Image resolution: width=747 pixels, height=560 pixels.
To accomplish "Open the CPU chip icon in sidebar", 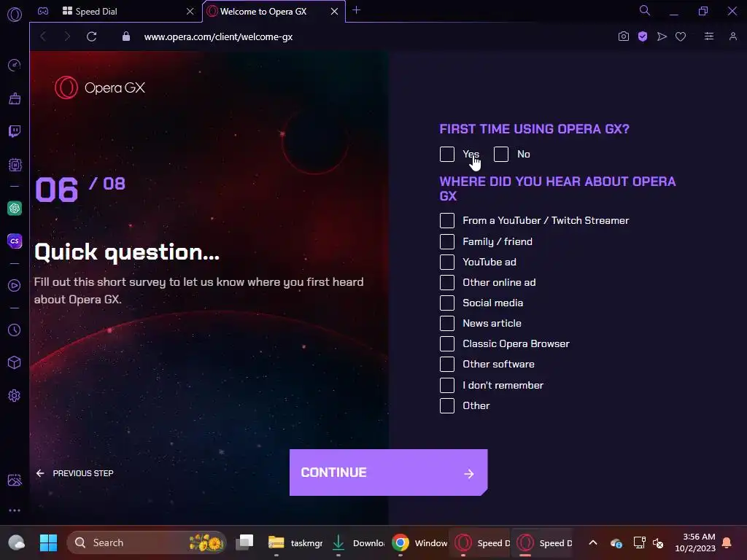I will pyautogui.click(x=15, y=165).
